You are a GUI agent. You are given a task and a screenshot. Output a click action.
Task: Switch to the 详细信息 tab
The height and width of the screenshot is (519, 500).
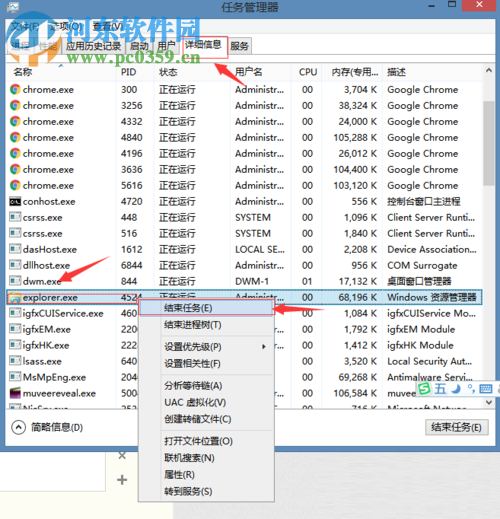tap(204, 45)
